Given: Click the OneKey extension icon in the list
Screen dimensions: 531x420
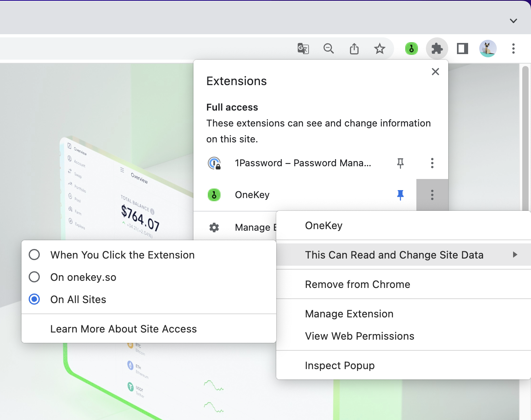Looking at the screenshot, I should click(x=214, y=195).
